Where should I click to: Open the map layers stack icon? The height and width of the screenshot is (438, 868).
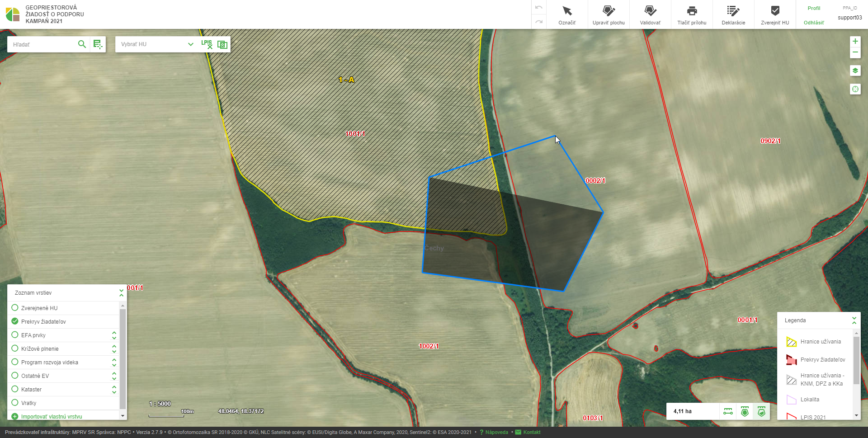pyautogui.click(x=855, y=71)
